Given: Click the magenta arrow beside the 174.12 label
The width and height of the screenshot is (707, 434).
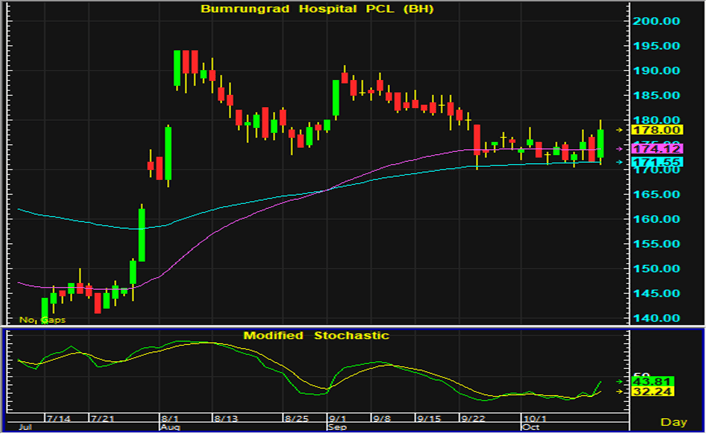Looking at the screenshot, I should click(619, 148).
